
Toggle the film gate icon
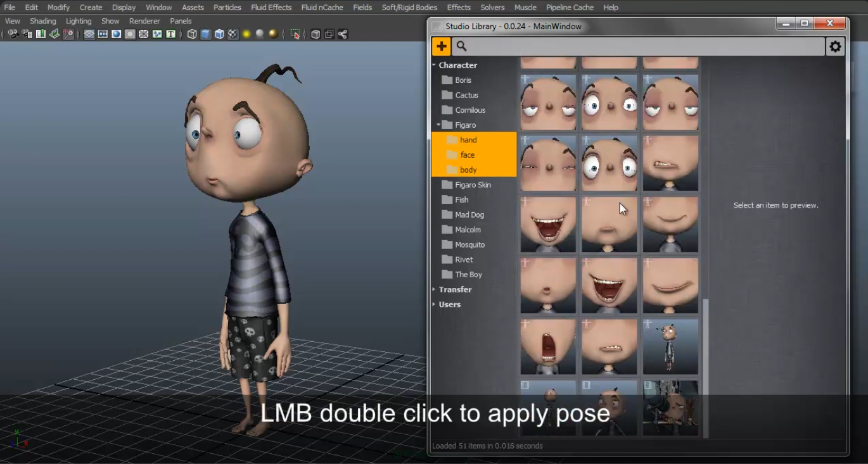click(103, 34)
